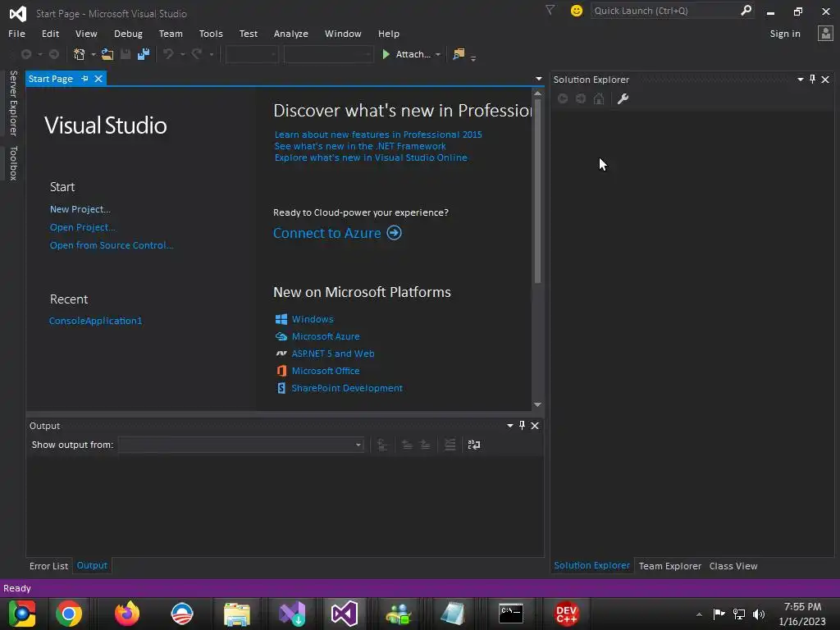Click the Start Page vertical scrollbar thumb
The height and width of the screenshot is (630, 840).
(x=537, y=190)
